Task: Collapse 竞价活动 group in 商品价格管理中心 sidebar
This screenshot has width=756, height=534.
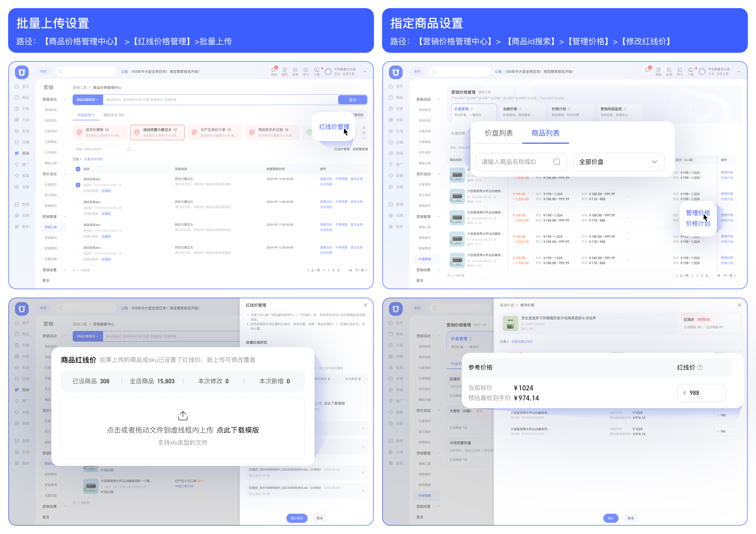Action: click(65, 174)
